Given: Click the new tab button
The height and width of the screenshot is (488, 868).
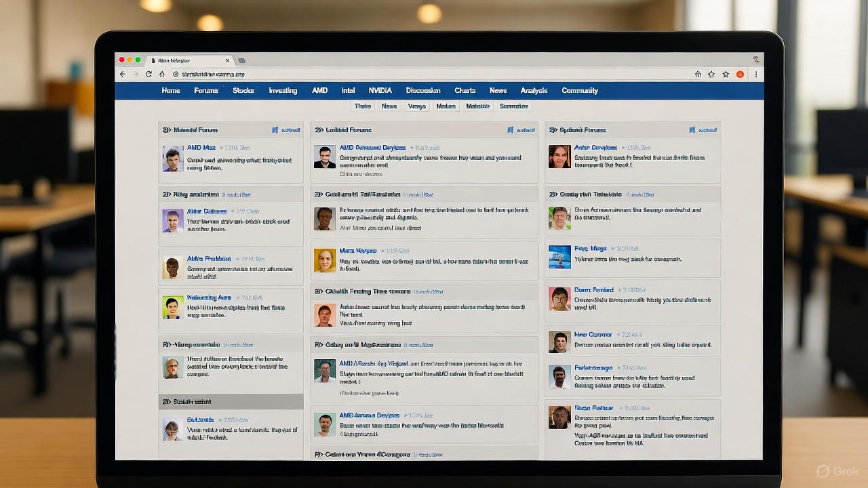Looking at the screenshot, I should [242, 60].
